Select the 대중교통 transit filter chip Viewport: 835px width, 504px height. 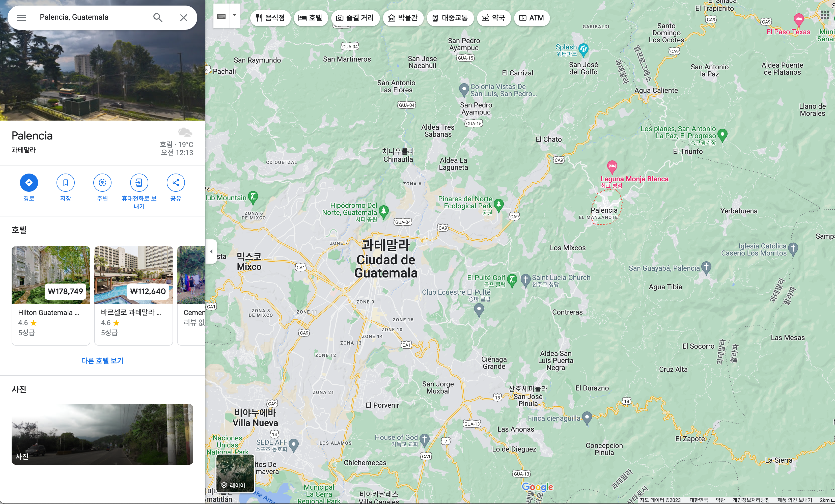point(450,18)
